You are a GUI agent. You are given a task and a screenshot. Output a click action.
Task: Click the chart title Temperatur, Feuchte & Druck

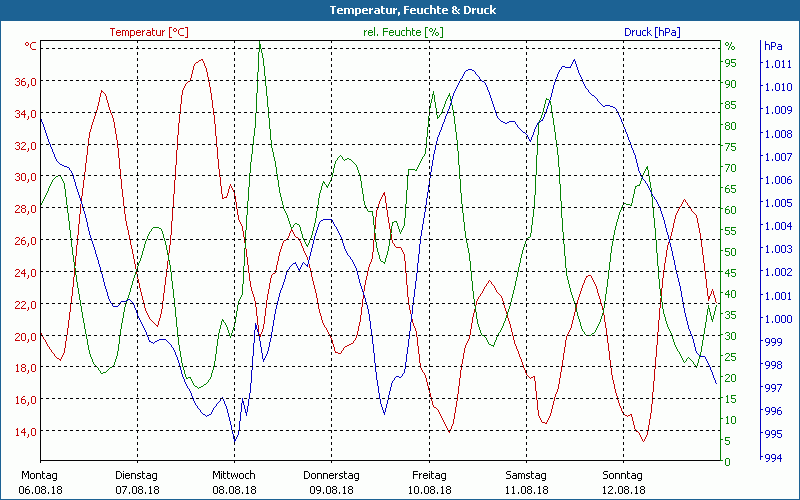pos(399,10)
